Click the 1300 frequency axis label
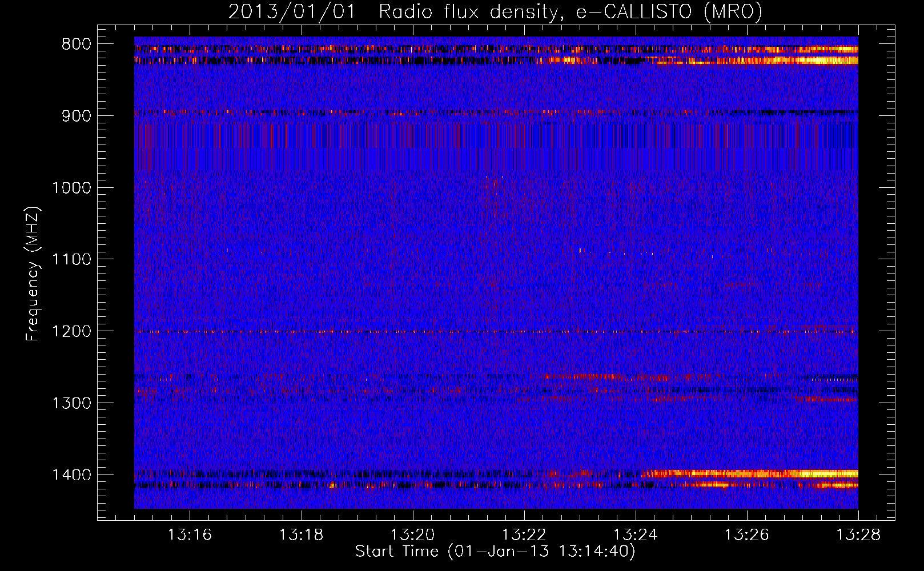Viewport: 924px width, 571px height. (x=71, y=403)
